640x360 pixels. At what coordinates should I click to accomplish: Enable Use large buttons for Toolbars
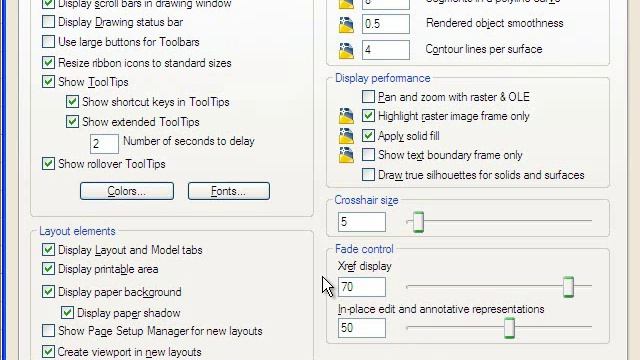(48, 42)
